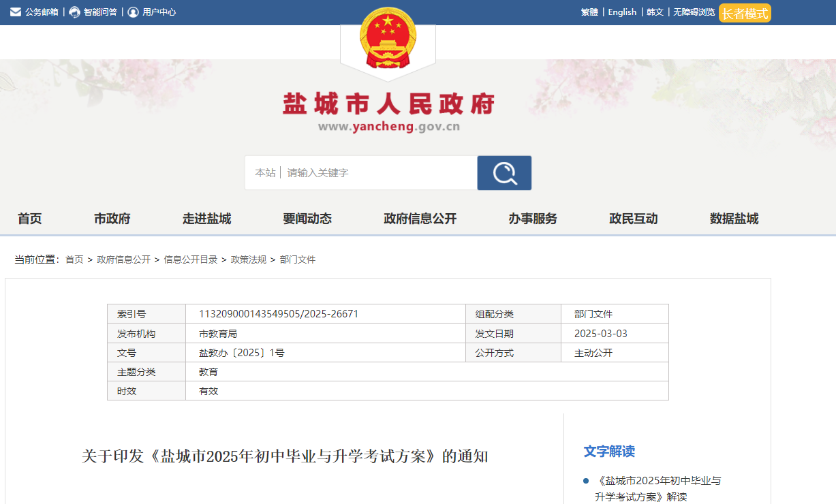
Task: Click the 智能问答 headset icon
Action: 75,12
